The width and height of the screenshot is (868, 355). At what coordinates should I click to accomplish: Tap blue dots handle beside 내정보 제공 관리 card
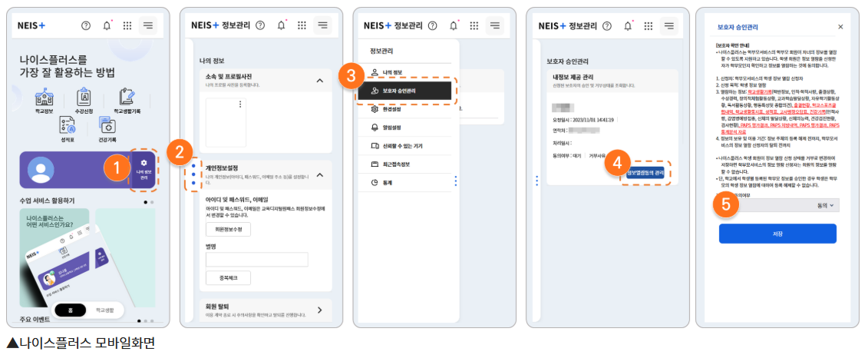[x=536, y=181]
